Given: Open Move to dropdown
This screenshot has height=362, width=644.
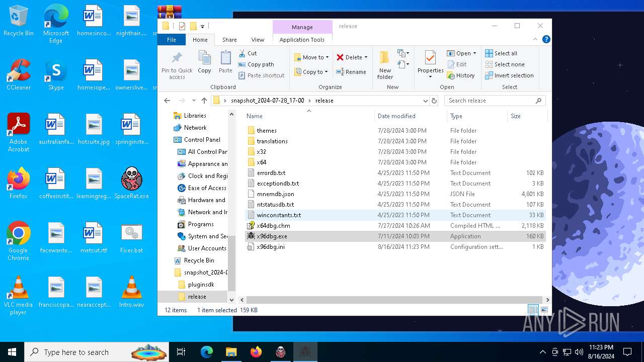Looking at the screenshot, I should (311, 57).
